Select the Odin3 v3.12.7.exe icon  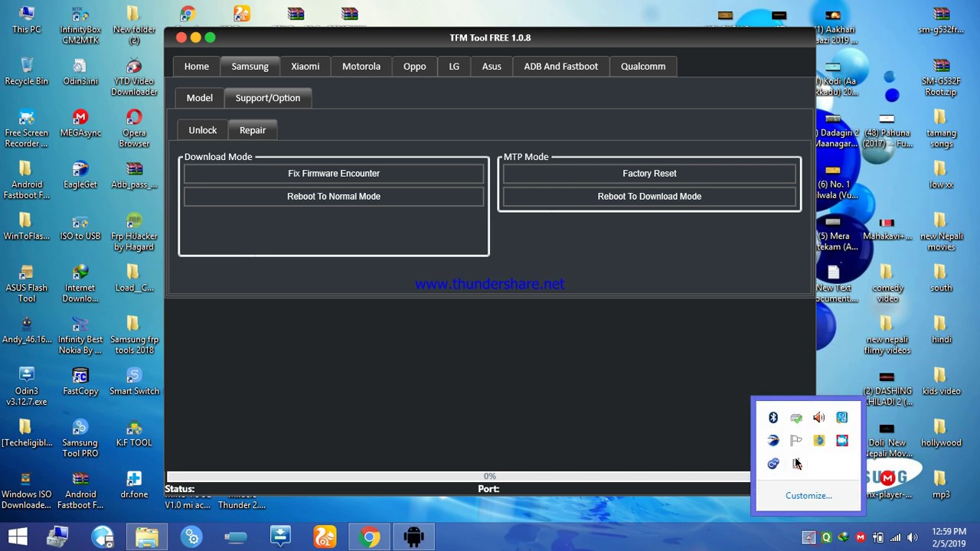coord(26,386)
